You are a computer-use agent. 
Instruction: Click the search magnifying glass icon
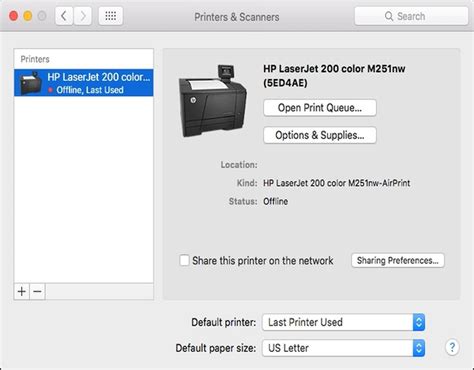click(389, 16)
